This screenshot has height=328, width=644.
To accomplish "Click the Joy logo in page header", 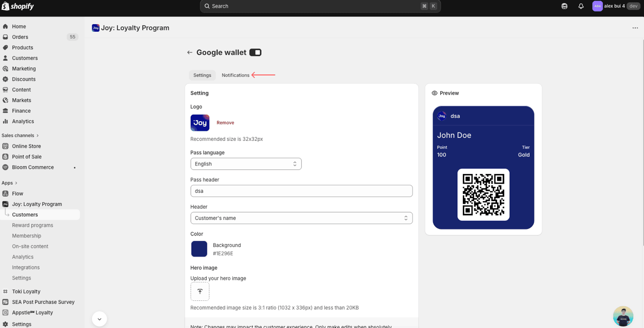I will point(96,28).
